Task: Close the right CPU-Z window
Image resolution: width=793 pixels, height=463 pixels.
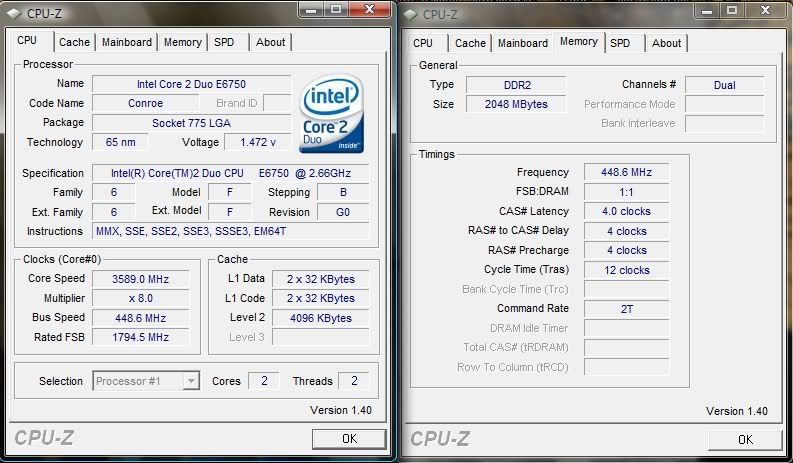Action: pyautogui.click(x=766, y=11)
